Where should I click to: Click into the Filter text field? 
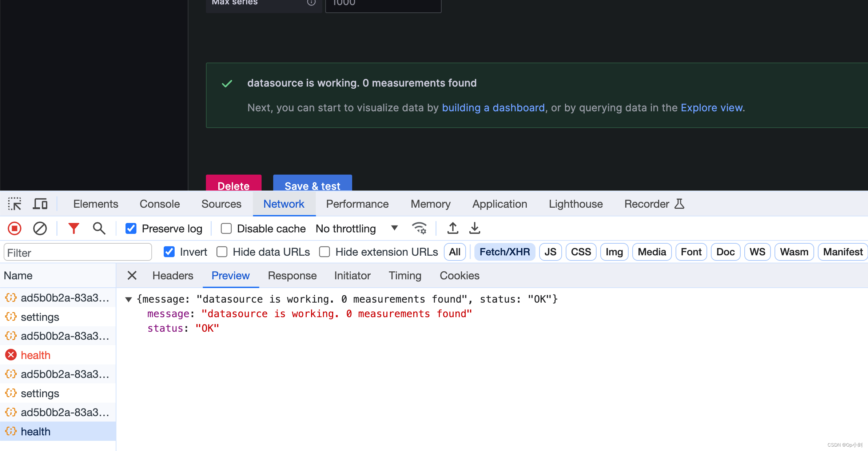[77, 252]
